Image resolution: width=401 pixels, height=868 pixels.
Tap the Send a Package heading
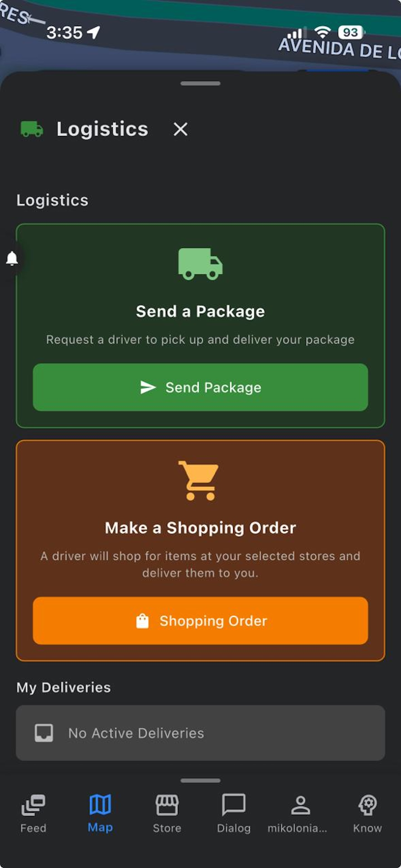tap(200, 311)
